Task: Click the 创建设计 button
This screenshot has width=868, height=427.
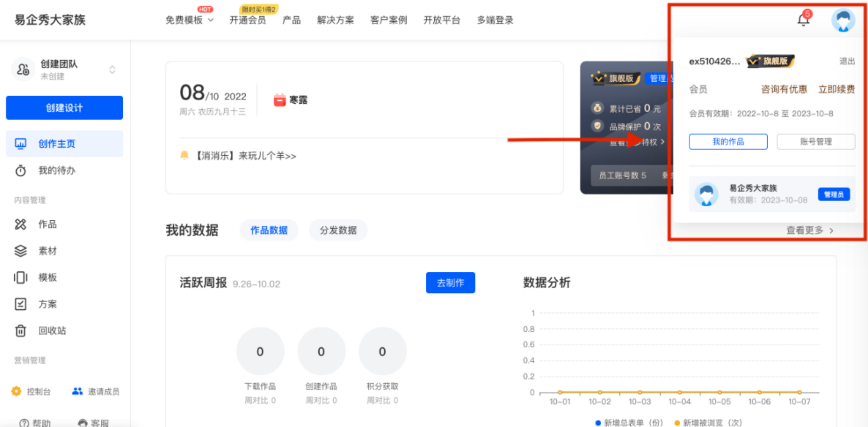Action: (x=64, y=108)
